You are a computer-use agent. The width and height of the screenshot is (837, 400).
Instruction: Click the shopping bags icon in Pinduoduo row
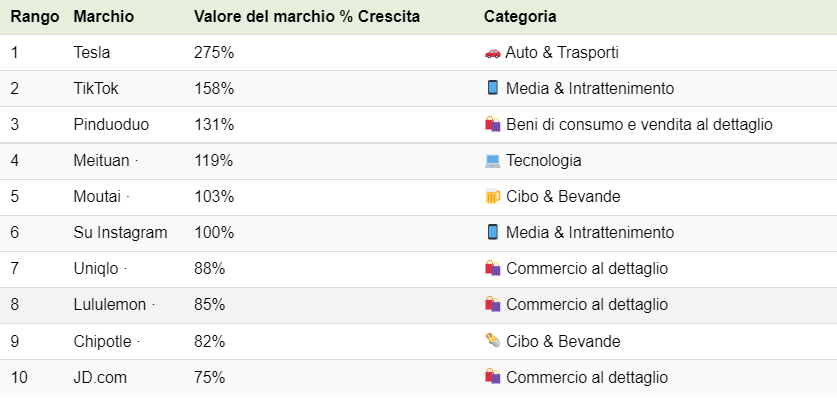(x=493, y=124)
